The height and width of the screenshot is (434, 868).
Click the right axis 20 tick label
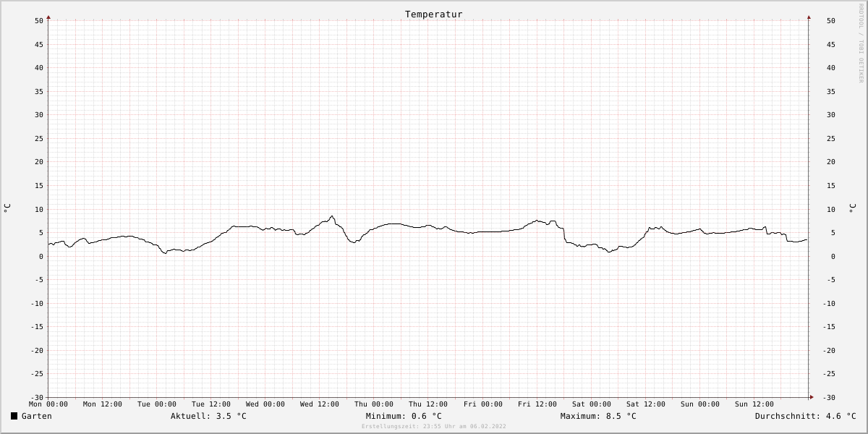pyautogui.click(x=831, y=162)
